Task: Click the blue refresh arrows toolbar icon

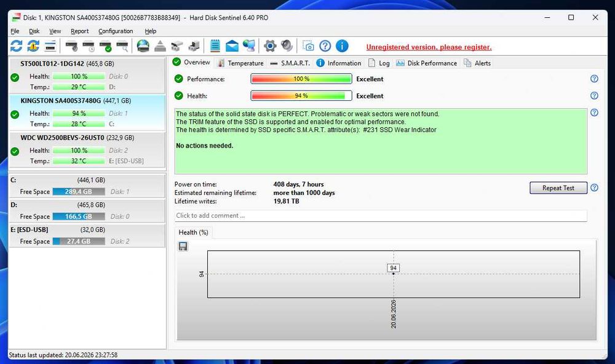Action: 16,46
